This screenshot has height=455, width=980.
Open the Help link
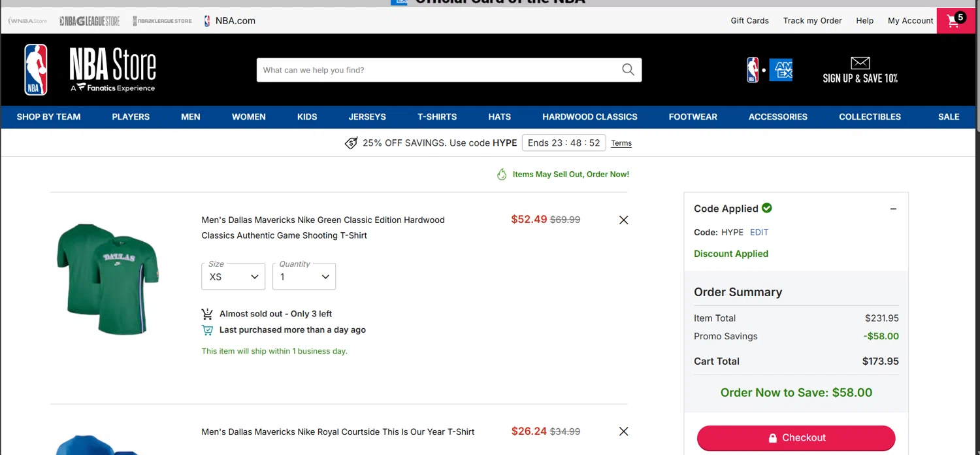[x=865, y=21]
